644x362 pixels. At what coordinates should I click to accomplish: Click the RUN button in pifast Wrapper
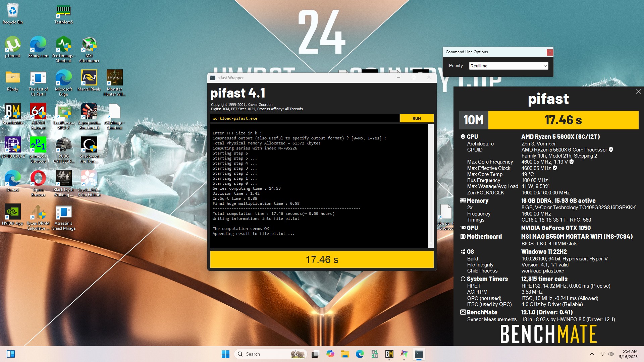tap(417, 118)
